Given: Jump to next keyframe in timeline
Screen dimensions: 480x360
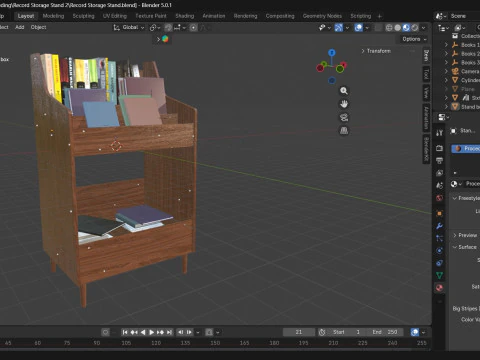Looking at the screenshot, I should pyautogui.click(x=160, y=332).
